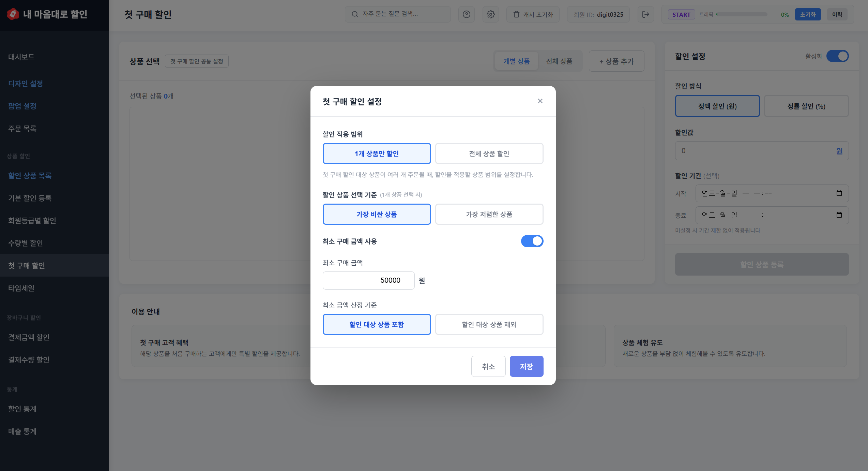Click the save button in dialog
868x471 pixels.
pos(526,366)
